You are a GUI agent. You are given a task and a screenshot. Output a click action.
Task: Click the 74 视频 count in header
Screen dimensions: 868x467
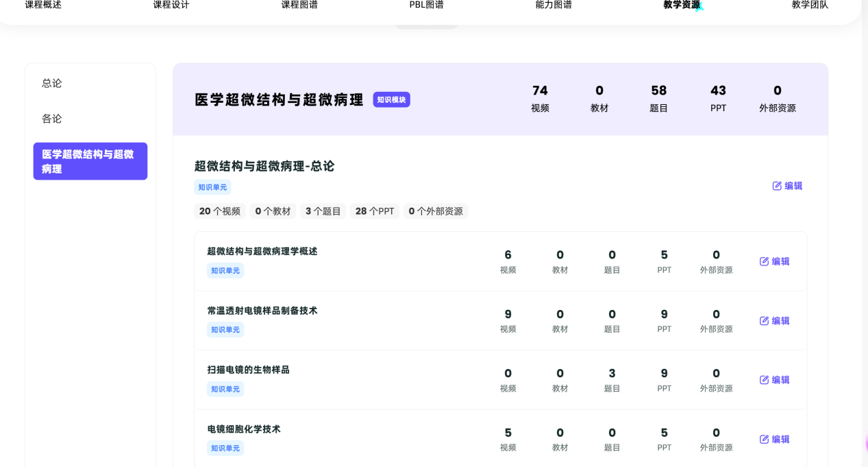pyautogui.click(x=540, y=99)
